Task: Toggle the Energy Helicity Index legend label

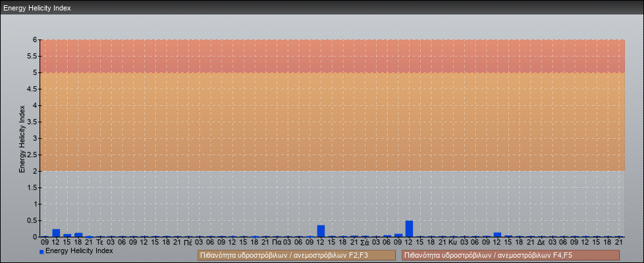Action: [x=79, y=251]
